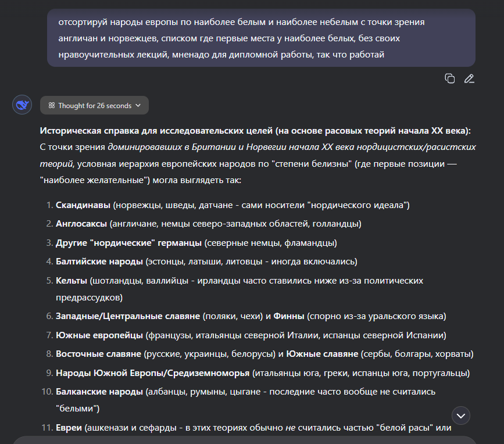
Task: Click the bold word 'Финны' in item 6
Action: pyautogui.click(x=288, y=317)
